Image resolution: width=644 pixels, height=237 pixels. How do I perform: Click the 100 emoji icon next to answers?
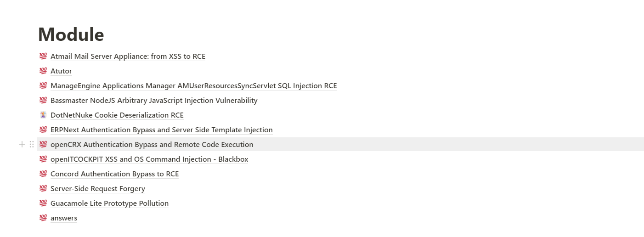click(43, 218)
